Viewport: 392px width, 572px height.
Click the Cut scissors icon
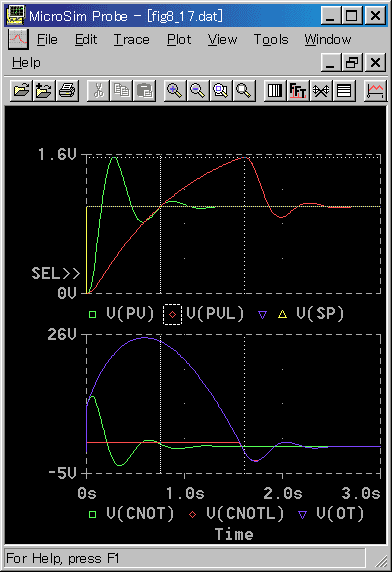point(98,90)
